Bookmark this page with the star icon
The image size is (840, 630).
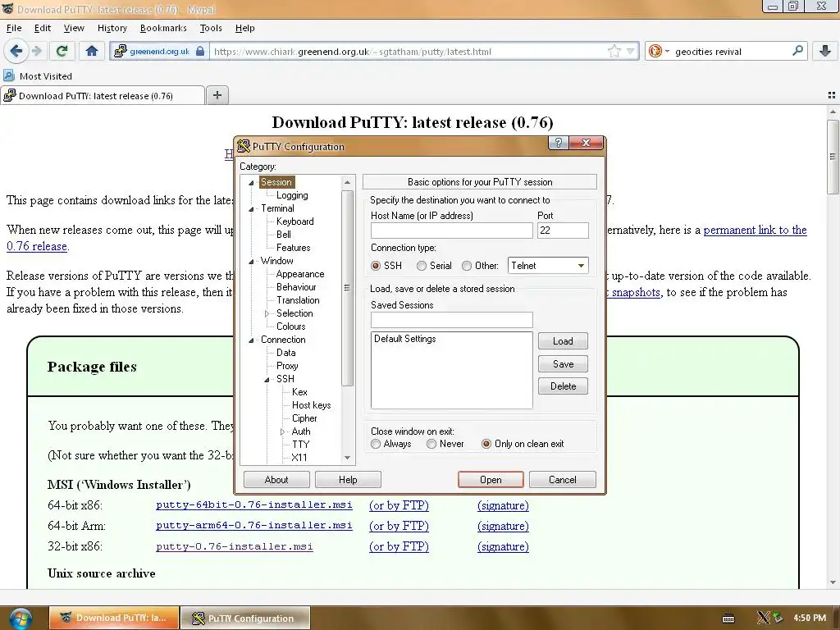[x=614, y=52]
